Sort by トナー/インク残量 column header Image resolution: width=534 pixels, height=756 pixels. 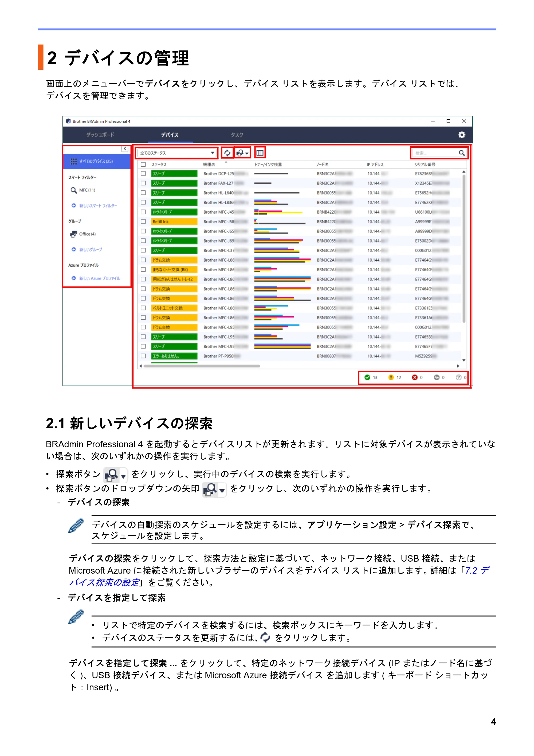[x=268, y=164]
